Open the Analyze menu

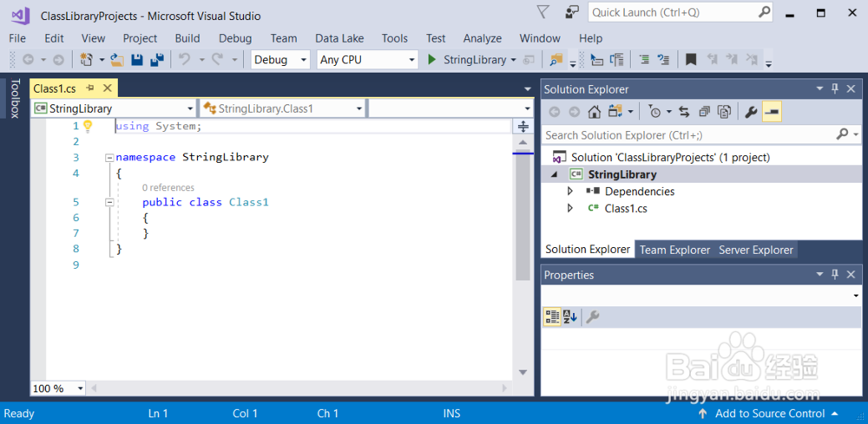tap(482, 38)
